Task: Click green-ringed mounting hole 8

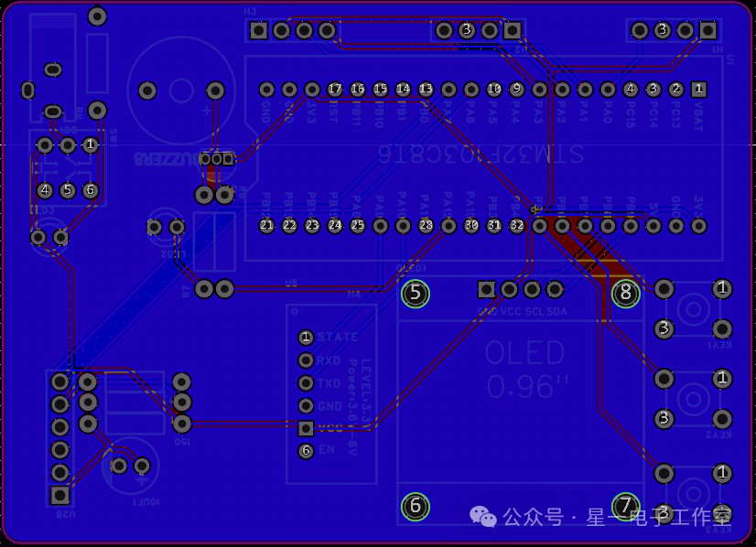Action: click(625, 293)
